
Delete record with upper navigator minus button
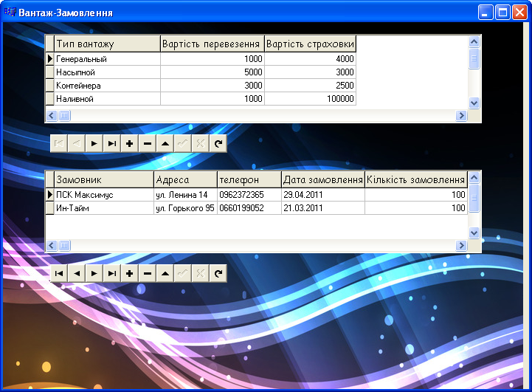[147, 143]
